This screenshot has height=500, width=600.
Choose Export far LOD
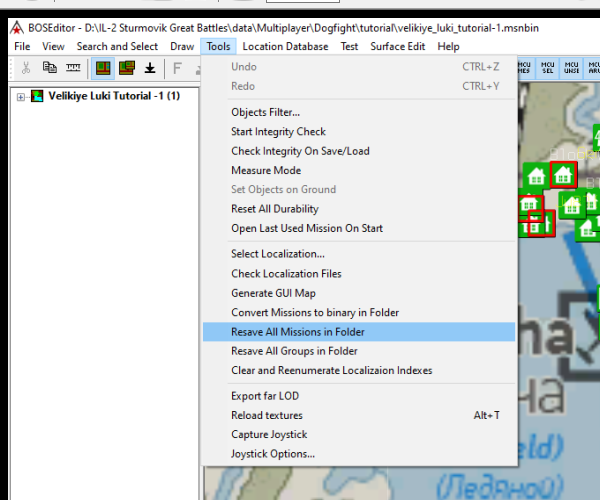coord(359,396)
